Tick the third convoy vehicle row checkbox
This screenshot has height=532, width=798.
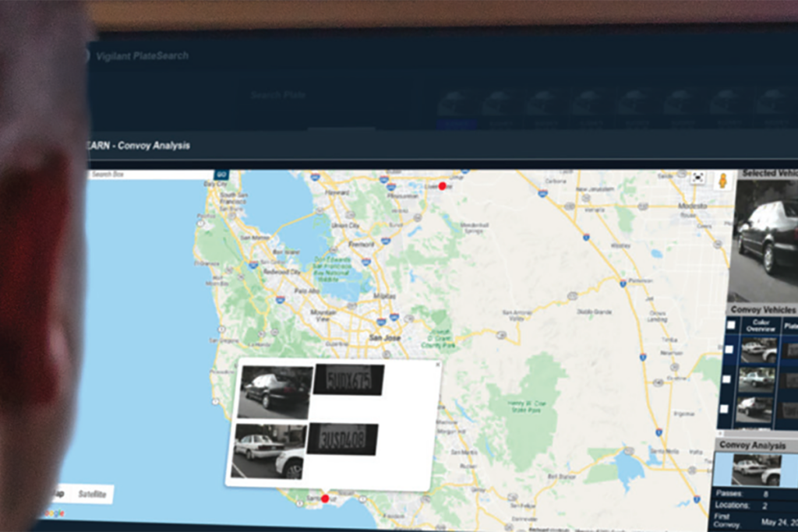click(x=724, y=408)
